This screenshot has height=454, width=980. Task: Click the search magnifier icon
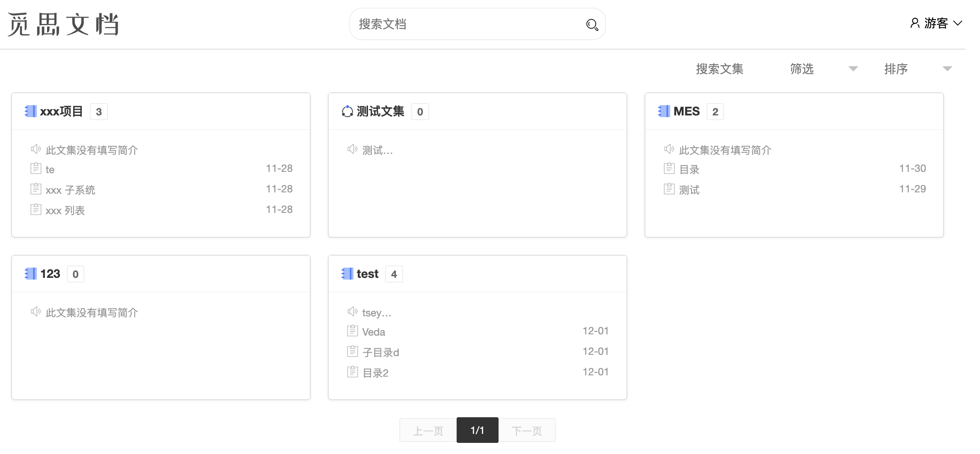(x=592, y=24)
